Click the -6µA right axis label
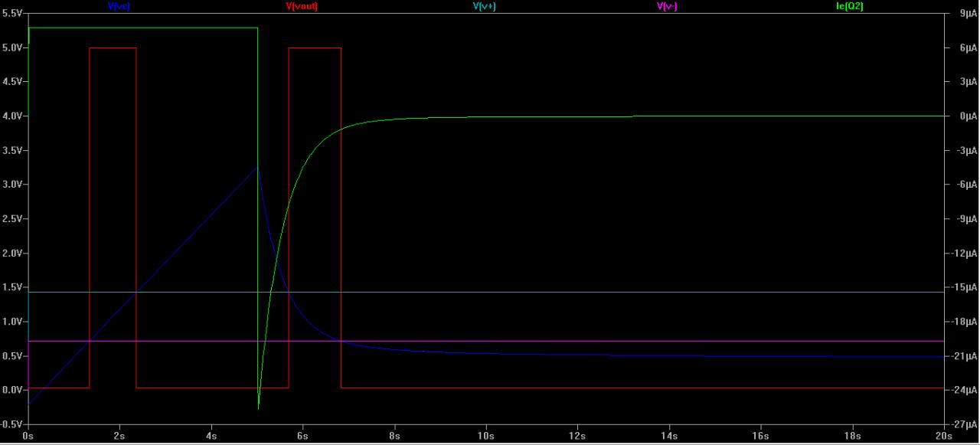 [966, 185]
